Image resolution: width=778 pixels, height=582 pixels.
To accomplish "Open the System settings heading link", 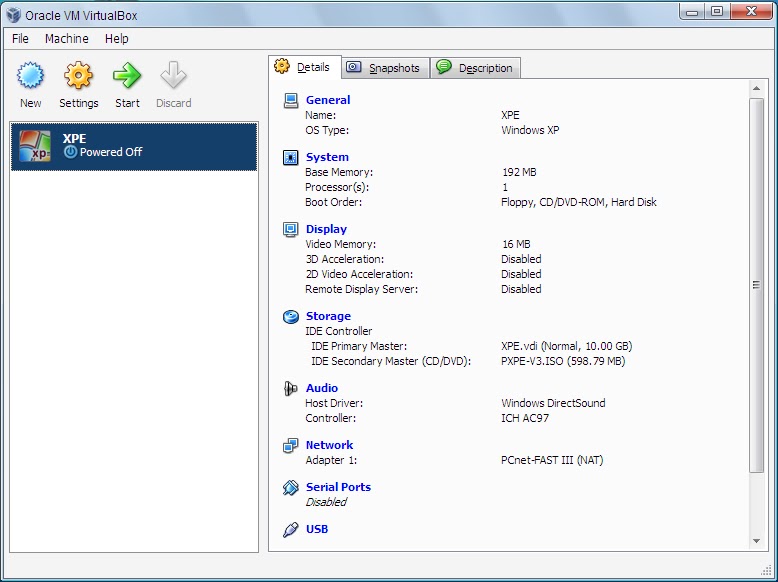I will (327, 157).
